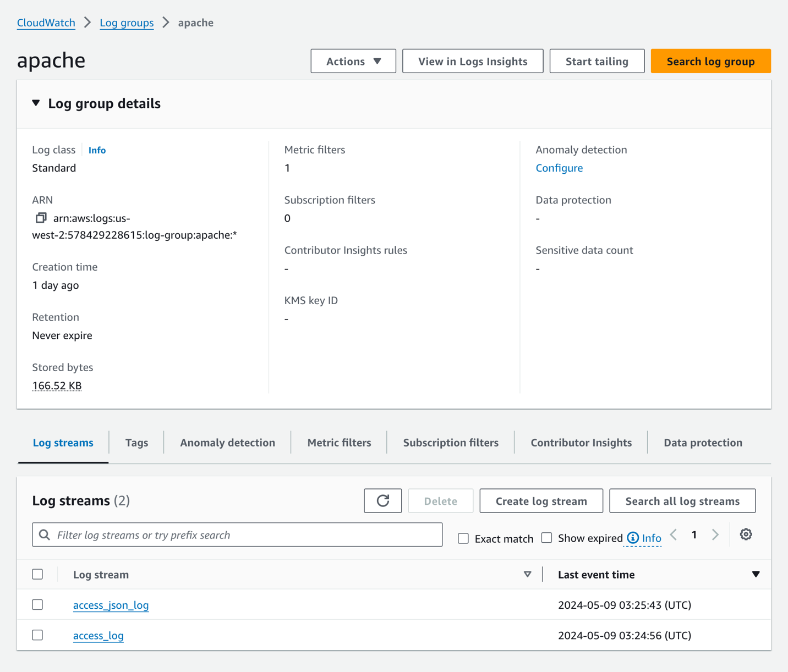Open the Data protection tab
The height and width of the screenshot is (672, 788).
(703, 443)
